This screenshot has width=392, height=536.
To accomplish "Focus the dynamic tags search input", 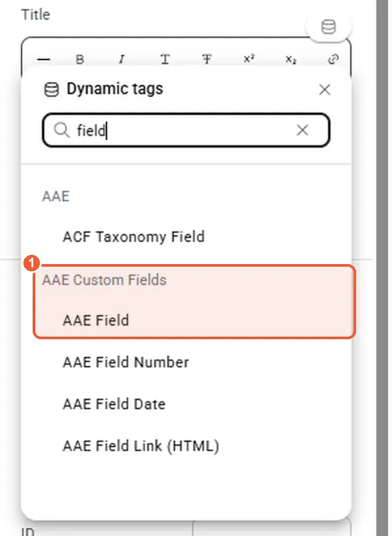I will [186, 130].
